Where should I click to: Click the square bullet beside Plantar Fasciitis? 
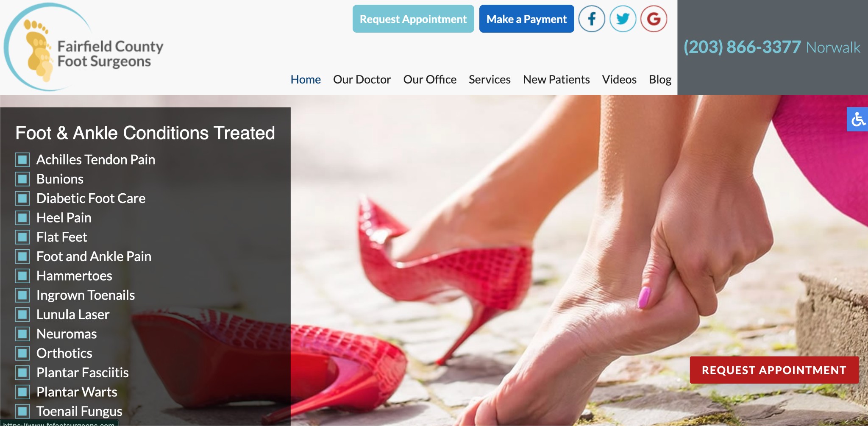(x=22, y=373)
